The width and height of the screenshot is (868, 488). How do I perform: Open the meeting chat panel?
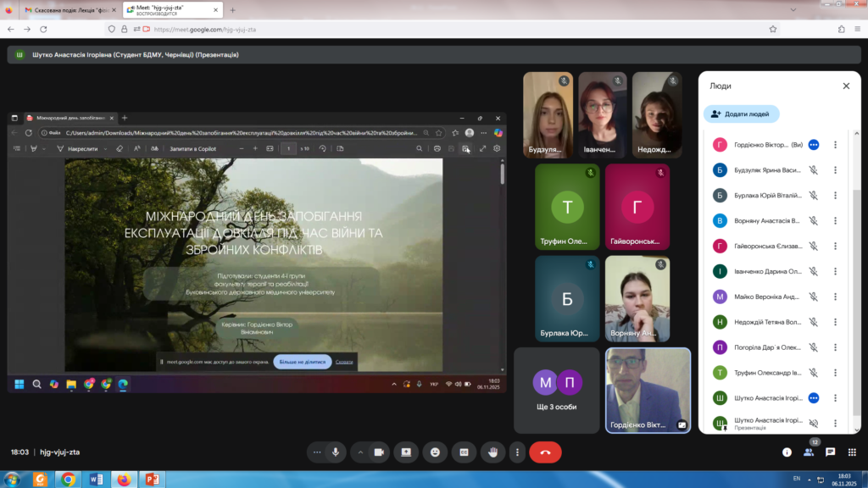tap(830, 452)
